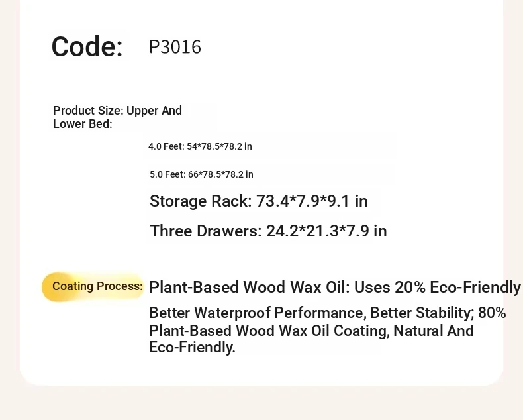Click the Lower Bed: label

coord(83,124)
